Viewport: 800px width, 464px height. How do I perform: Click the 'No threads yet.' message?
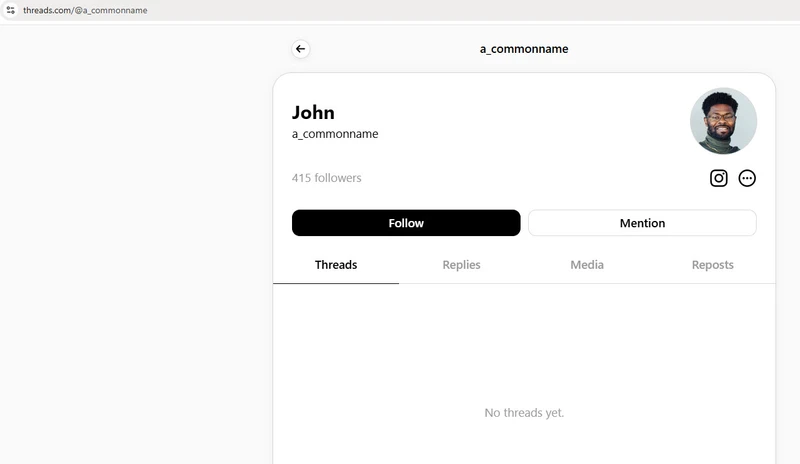524,412
